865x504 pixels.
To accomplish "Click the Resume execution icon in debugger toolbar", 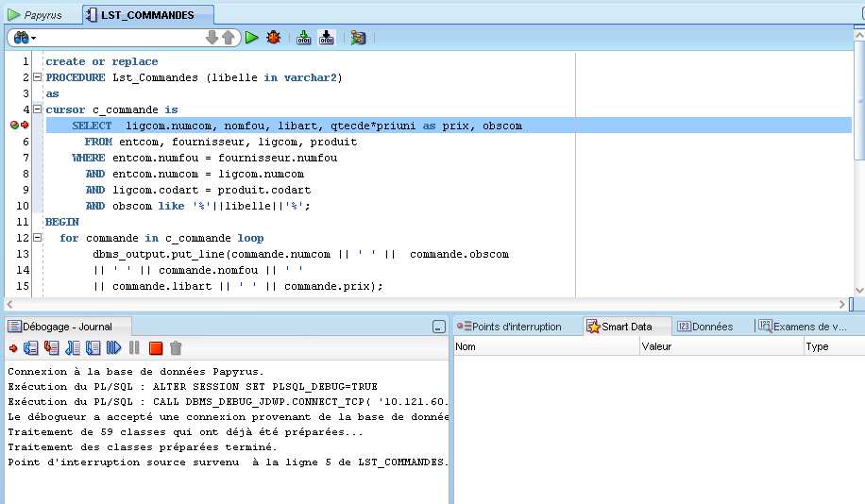I will click(115, 348).
